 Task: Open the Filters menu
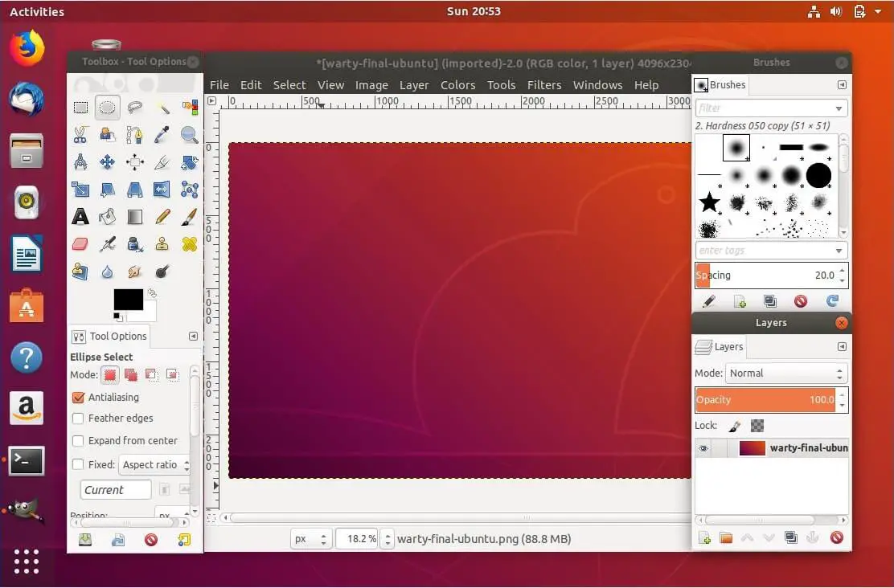pyautogui.click(x=544, y=85)
